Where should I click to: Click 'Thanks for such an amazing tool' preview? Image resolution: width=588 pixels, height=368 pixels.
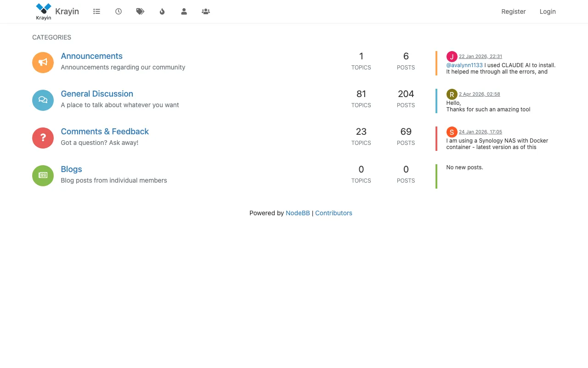pyautogui.click(x=488, y=109)
